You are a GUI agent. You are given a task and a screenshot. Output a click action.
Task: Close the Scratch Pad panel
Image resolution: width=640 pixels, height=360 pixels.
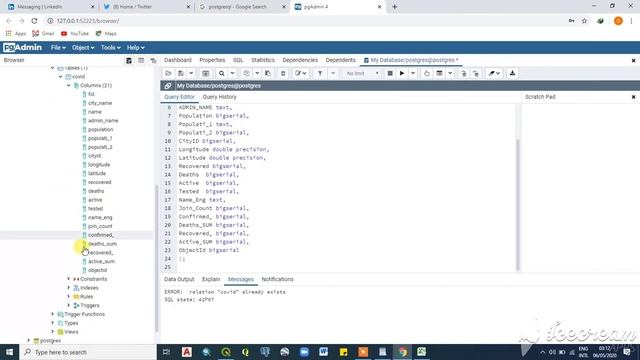(633, 97)
